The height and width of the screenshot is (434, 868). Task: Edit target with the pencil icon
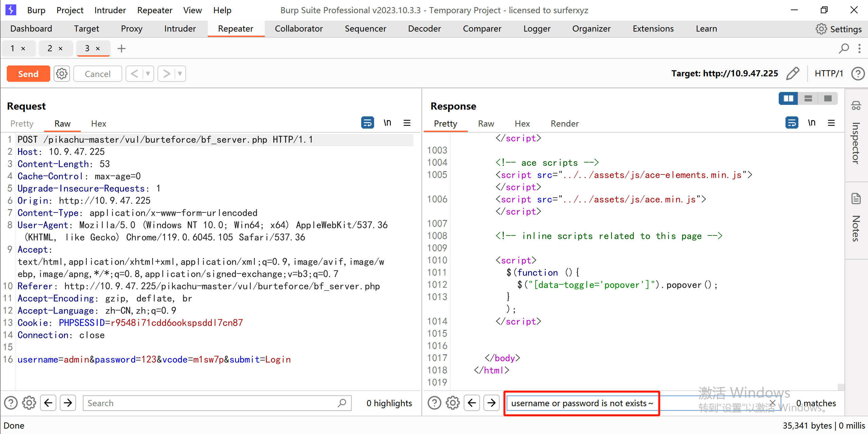(x=792, y=73)
